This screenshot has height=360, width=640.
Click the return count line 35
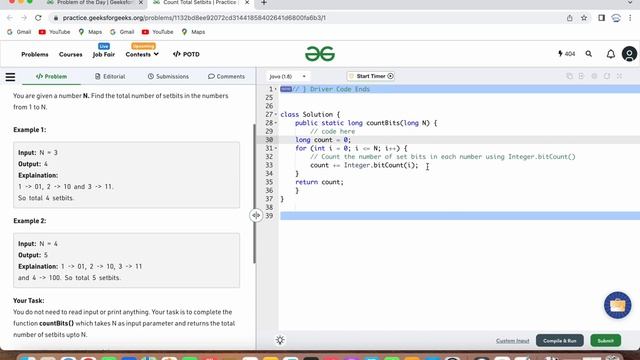coord(319,182)
